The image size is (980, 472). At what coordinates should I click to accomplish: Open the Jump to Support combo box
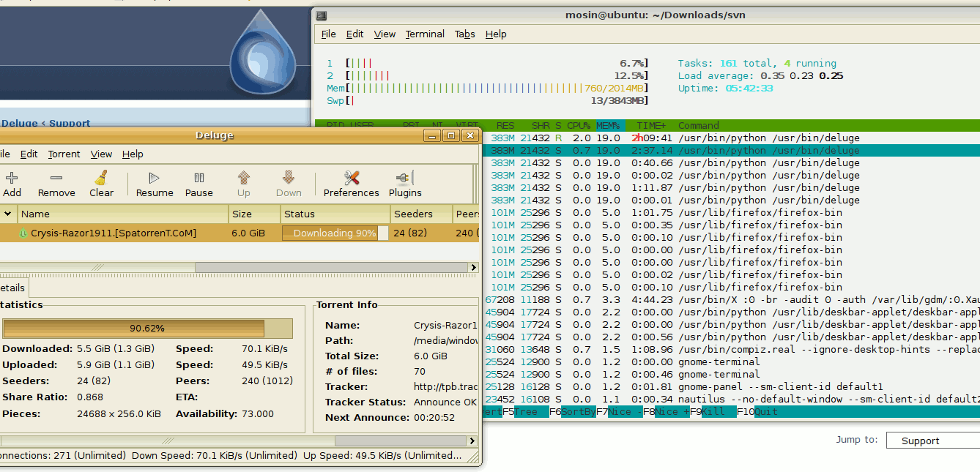[x=932, y=441]
